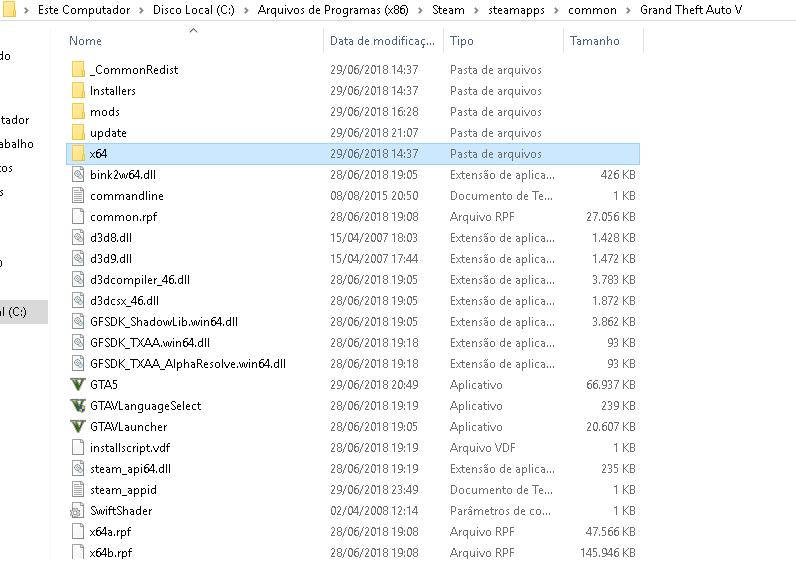Expand the chevron after Disco Local (C:)

tap(246, 10)
